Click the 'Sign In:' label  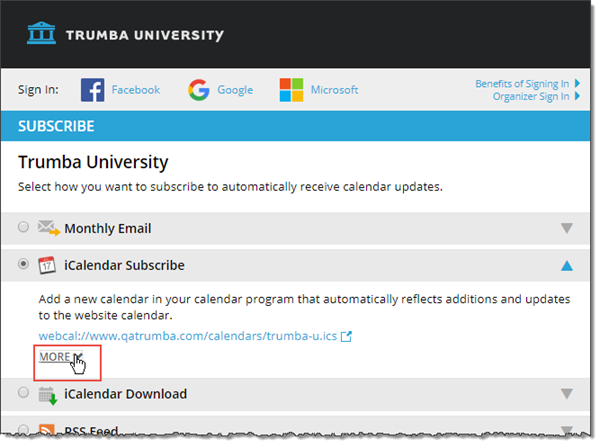coord(38,90)
